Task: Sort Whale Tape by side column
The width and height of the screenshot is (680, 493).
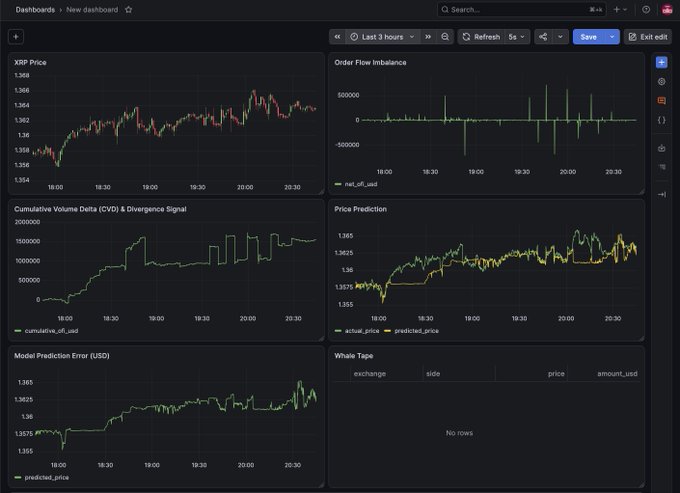Action: [433, 374]
